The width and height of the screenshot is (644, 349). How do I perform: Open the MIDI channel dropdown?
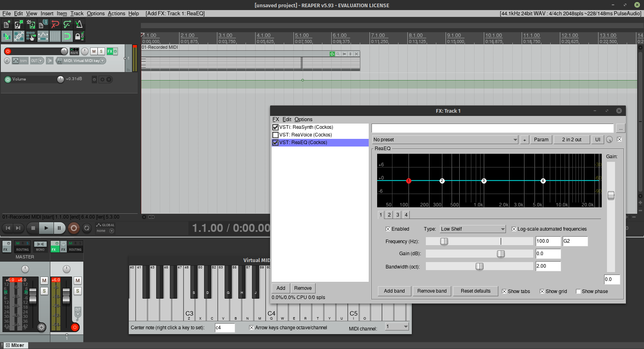(x=397, y=327)
